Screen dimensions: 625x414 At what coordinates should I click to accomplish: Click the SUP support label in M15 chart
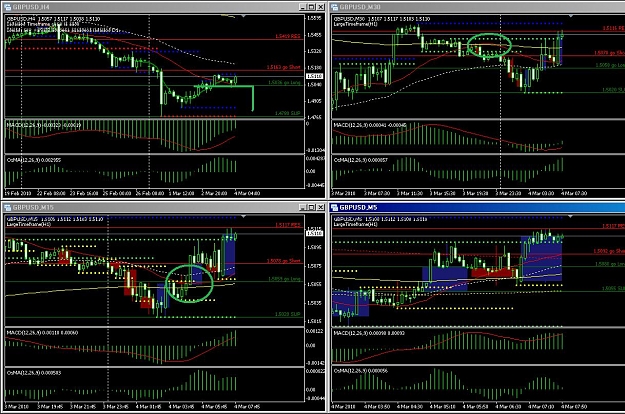click(287, 314)
